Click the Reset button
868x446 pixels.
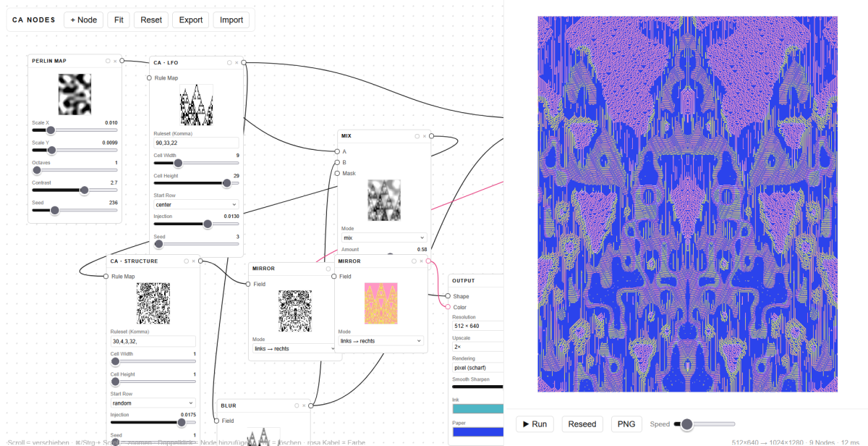tap(151, 20)
